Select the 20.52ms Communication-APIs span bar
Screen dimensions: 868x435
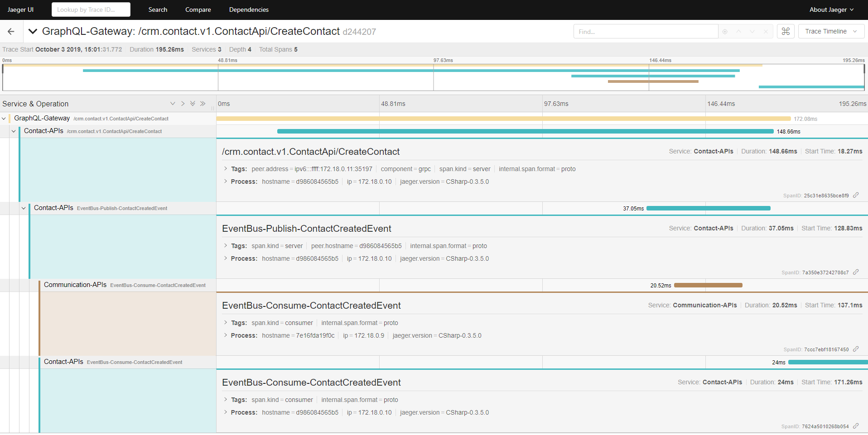point(708,285)
